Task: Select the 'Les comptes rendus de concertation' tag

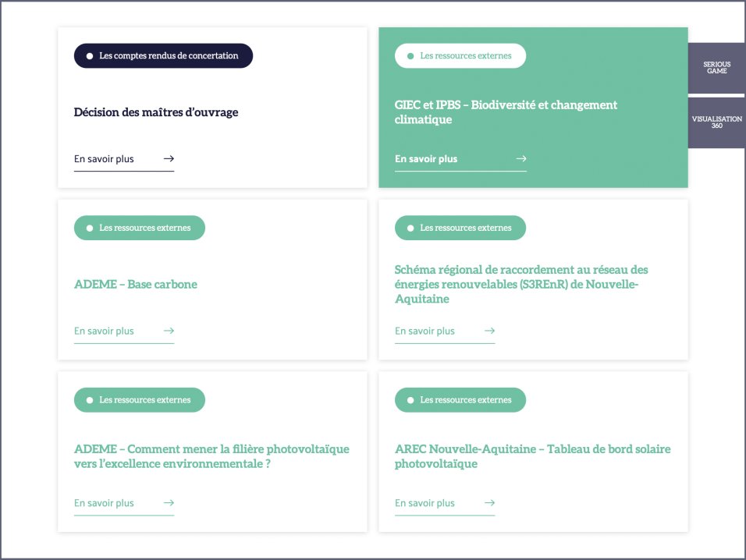Action: tap(163, 56)
